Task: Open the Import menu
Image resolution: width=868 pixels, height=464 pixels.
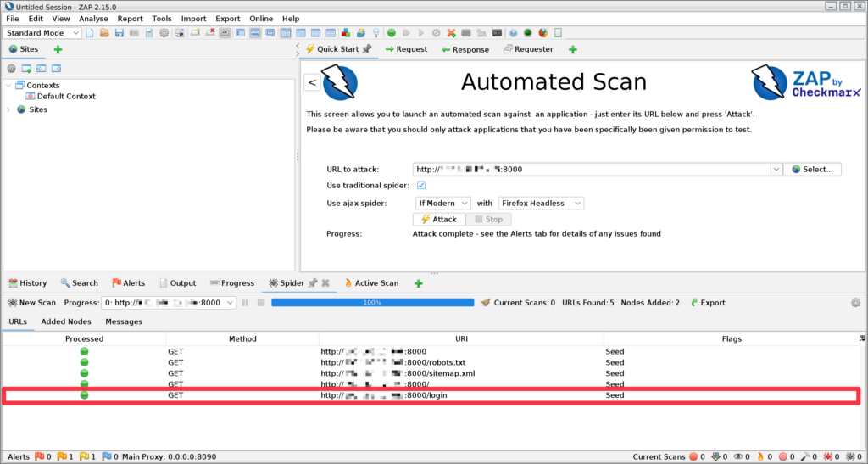Action: tap(194, 19)
